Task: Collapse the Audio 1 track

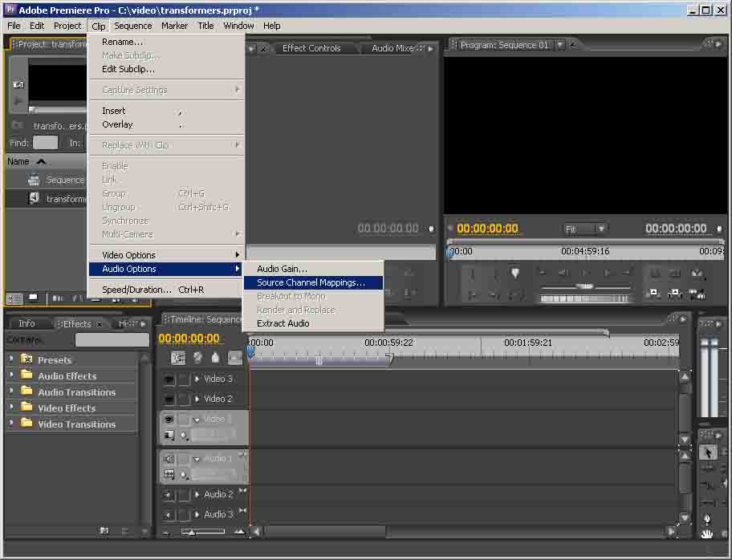Action: click(197, 459)
